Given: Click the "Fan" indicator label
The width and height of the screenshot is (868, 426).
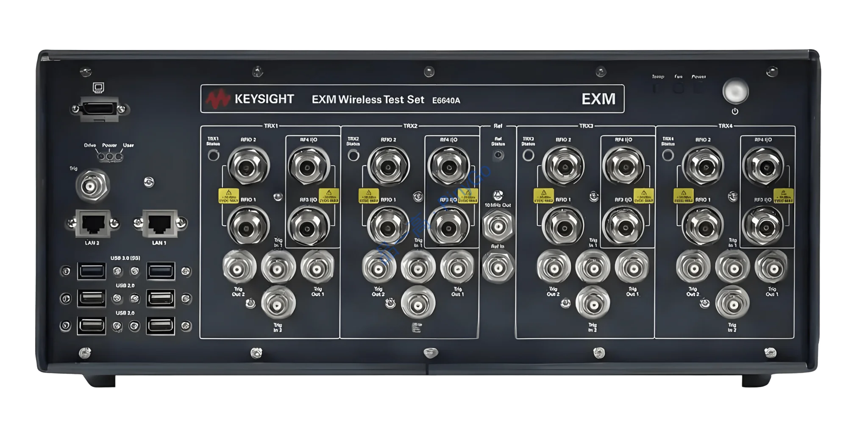Looking at the screenshot, I should [x=678, y=77].
